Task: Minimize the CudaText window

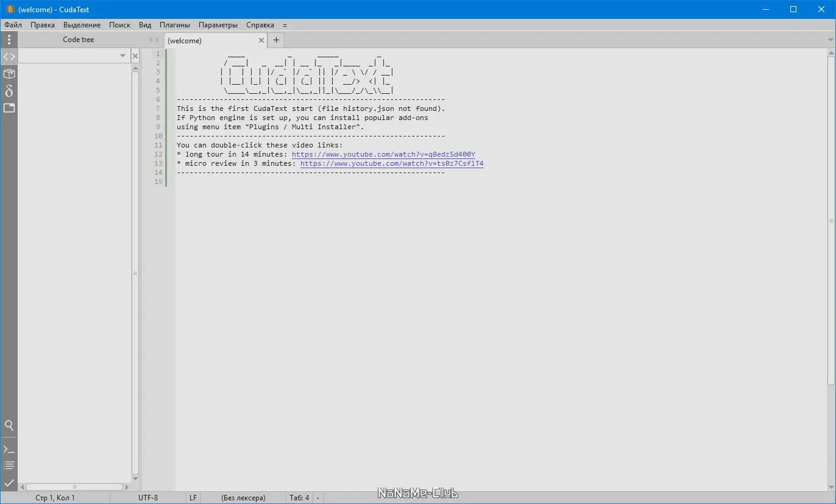Action: pos(766,9)
